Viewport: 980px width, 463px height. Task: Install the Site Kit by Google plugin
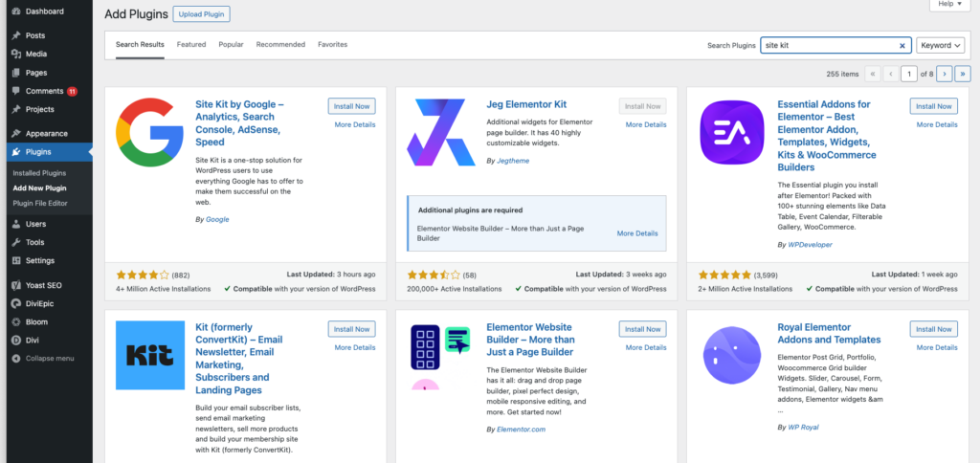pyautogui.click(x=351, y=106)
